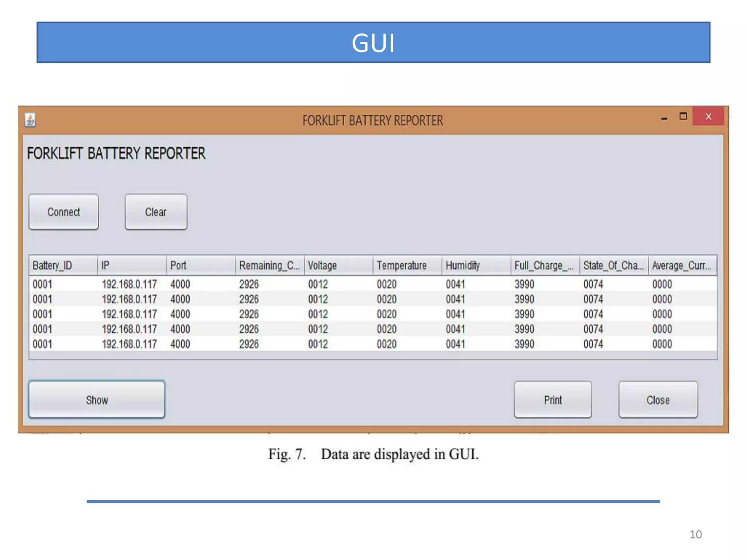Click the Show button
This screenshot has height=560, width=747.
97,400
